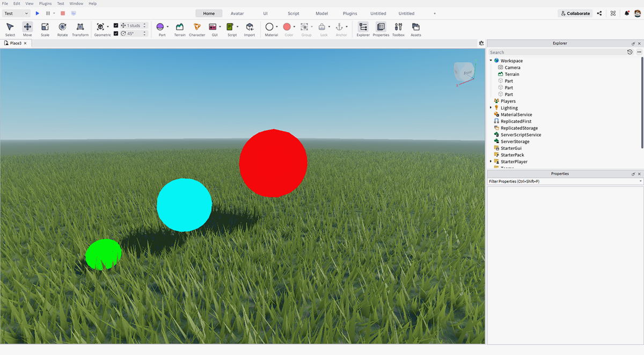Switch to the Model ribbon tab
This screenshot has height=355, width=644.
tap(322, 13)
